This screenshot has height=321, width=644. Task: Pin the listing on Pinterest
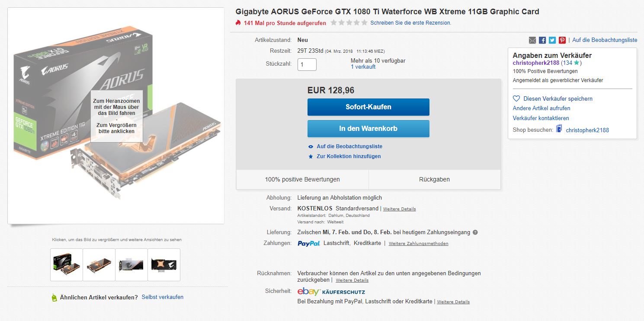562,40
